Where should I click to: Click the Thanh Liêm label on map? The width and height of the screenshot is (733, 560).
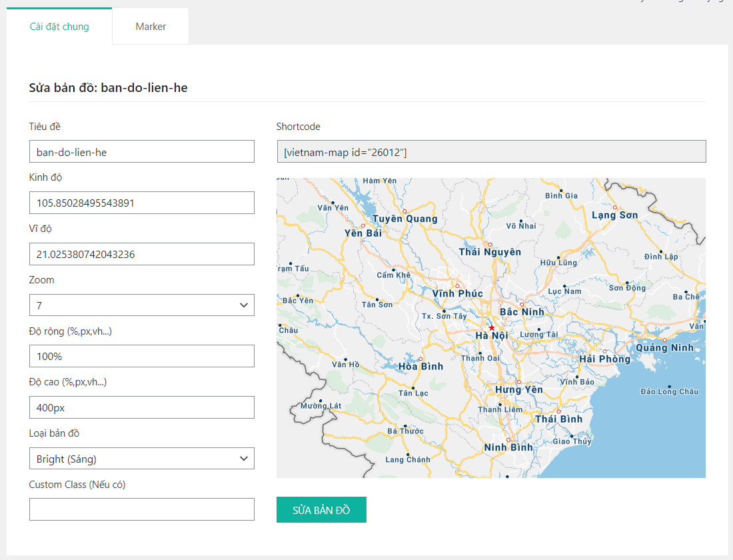point(500,409)
